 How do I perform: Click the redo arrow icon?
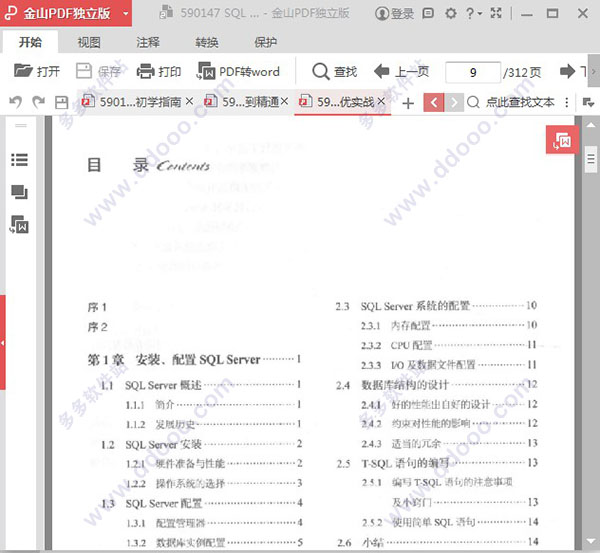[38, 102]
